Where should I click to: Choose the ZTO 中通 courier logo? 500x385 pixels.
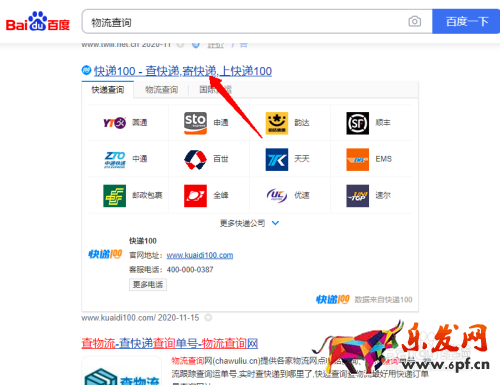point(115,159)
